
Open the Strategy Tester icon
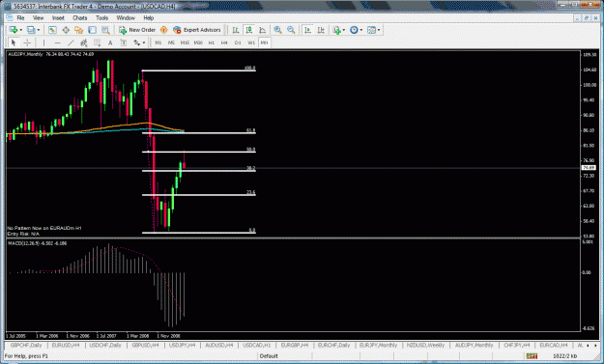point(105,30)
